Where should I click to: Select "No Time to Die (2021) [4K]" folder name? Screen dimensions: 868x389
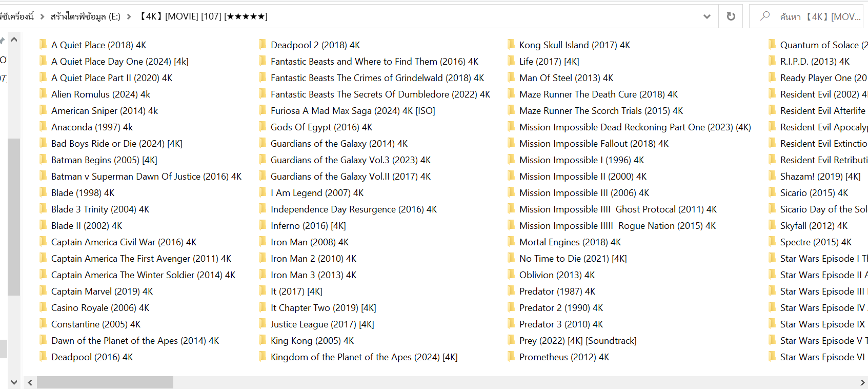(573, 259)
